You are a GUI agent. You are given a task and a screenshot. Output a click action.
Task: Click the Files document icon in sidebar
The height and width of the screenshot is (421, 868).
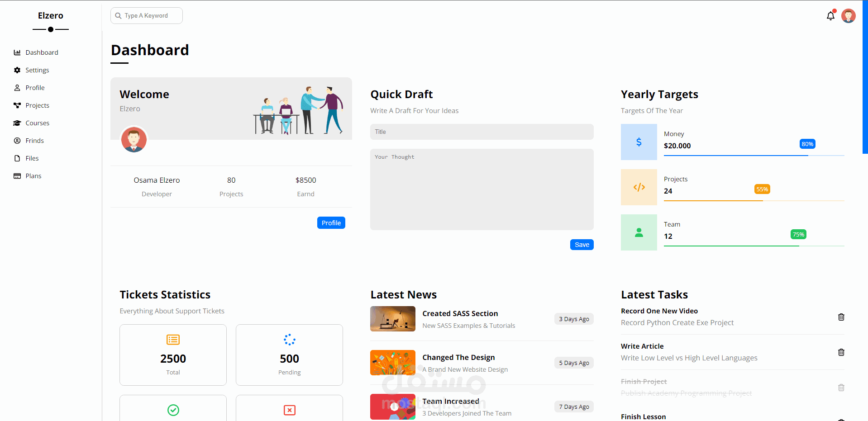click(x=17, y=158)
